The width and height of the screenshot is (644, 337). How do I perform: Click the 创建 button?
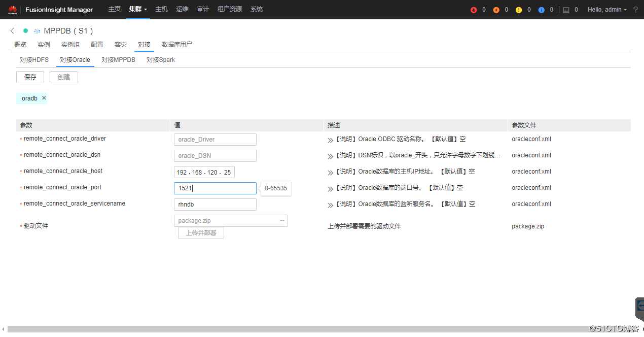tap(64, 77)
